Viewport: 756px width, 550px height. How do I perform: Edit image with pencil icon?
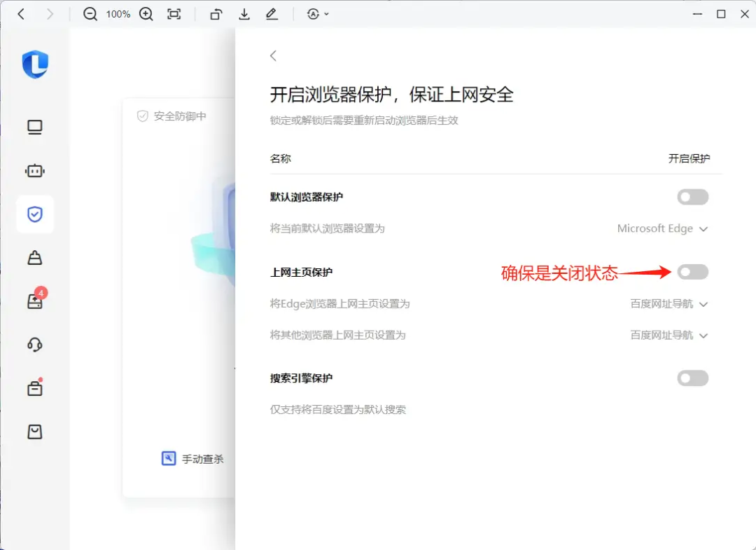[x=272, y=14]
